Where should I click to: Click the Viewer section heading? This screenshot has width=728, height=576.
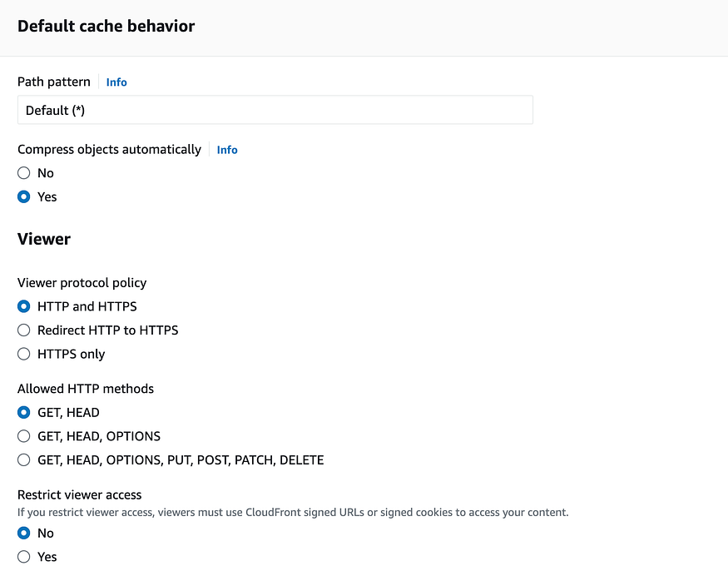point(44,239)
